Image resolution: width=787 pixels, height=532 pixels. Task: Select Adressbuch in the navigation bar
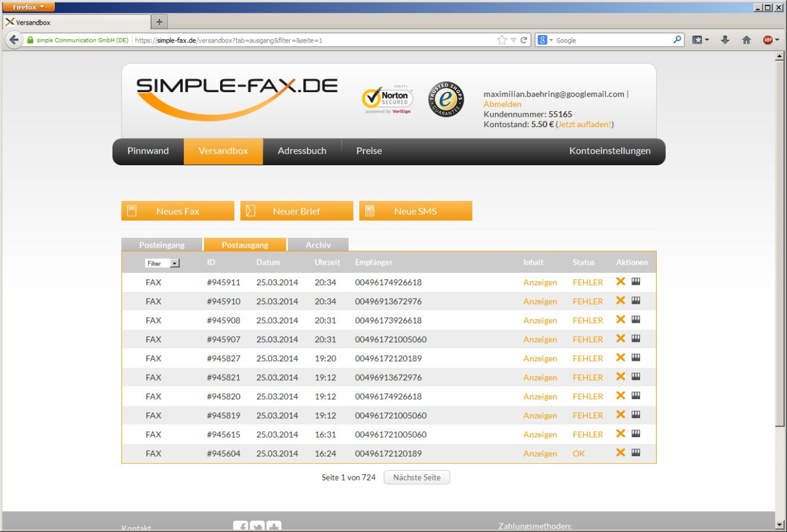(302, 151)
